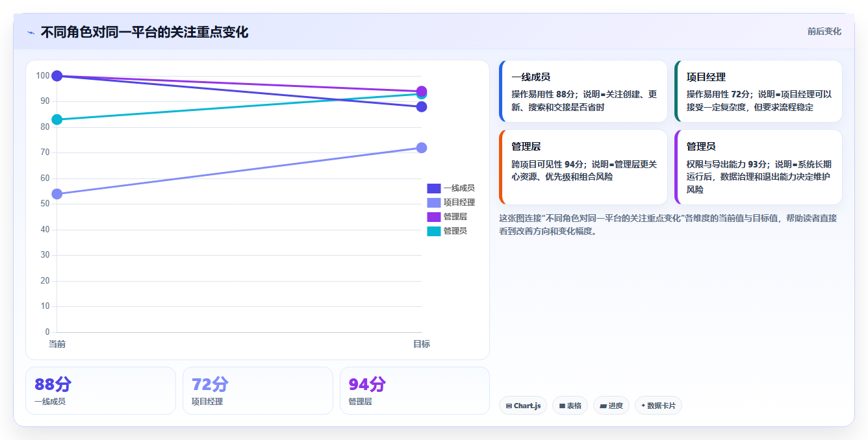
Task: Click the Chart.js tag chip
Action: tap(523, 406)
